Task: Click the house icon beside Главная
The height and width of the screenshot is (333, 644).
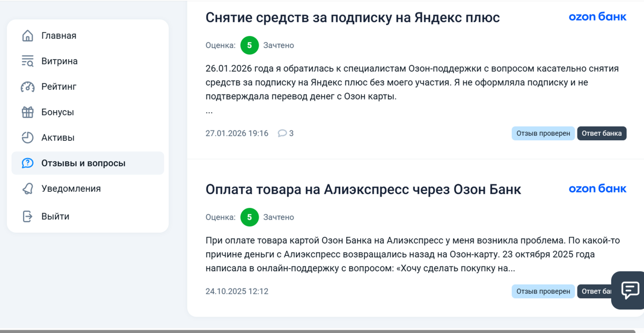Action: (27, 35)
